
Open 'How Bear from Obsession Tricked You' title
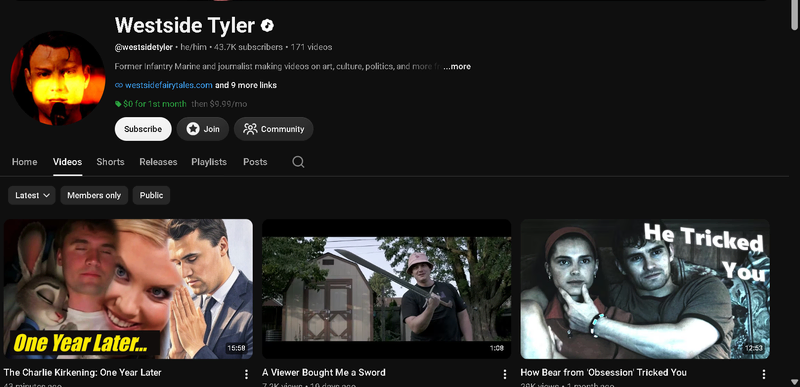coord(604,372)
